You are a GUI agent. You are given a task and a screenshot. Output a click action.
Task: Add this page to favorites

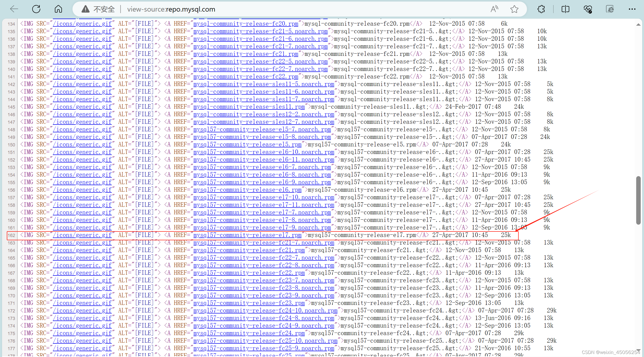point(514,9)
